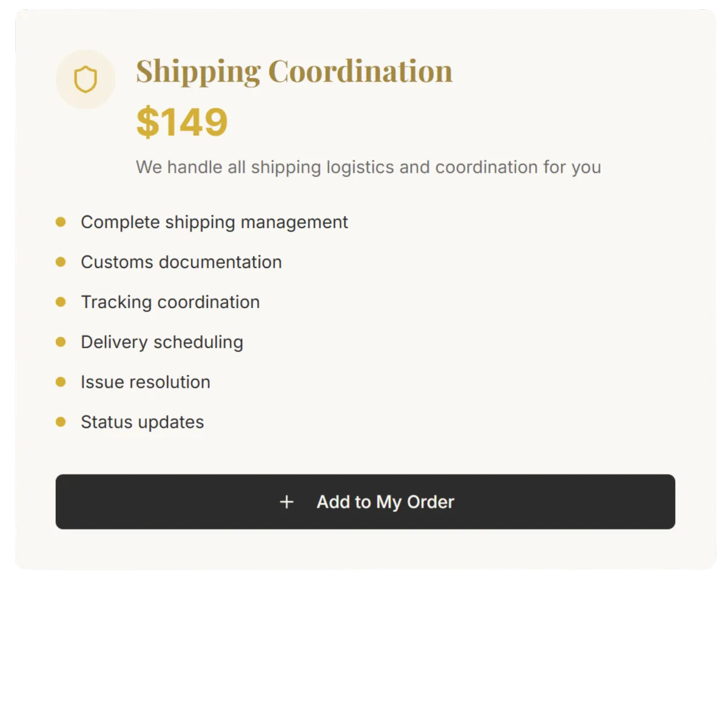Select Delivery scheduling list item
Image resolution: width=728 pixels, height=728 pixels.
pyautogui.click(x=161, y=342)
